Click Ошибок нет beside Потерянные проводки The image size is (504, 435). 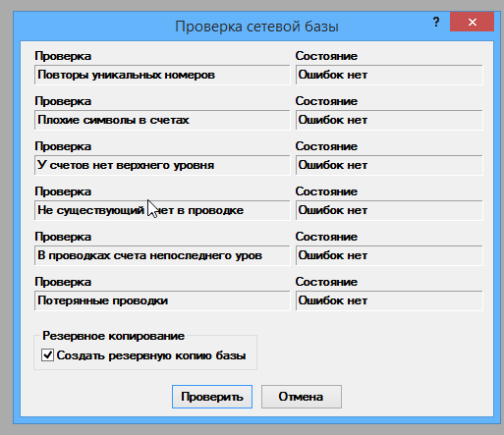point(389,300)
